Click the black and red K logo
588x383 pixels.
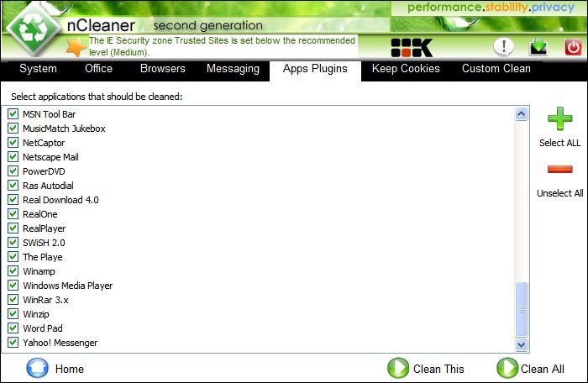(x=412, y=48)
